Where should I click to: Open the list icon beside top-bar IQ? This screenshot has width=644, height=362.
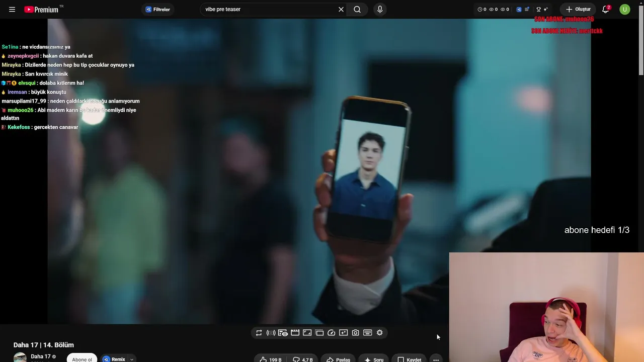point(527,10)
